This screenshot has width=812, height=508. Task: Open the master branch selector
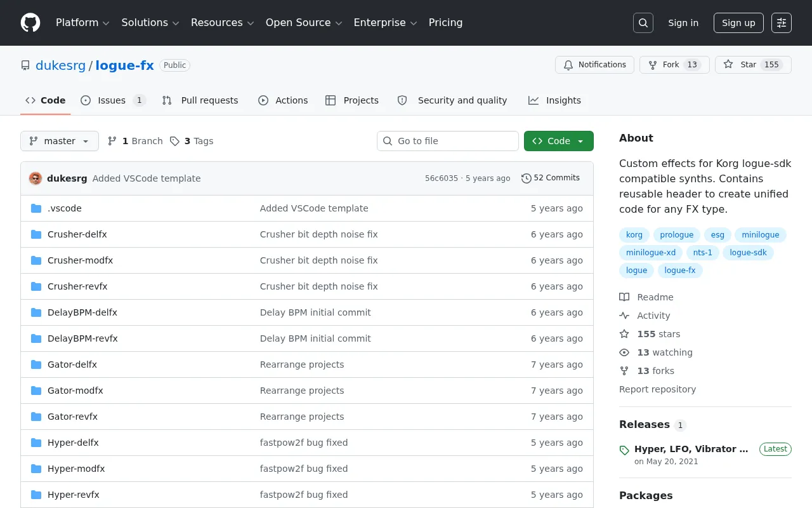(60, 141)
